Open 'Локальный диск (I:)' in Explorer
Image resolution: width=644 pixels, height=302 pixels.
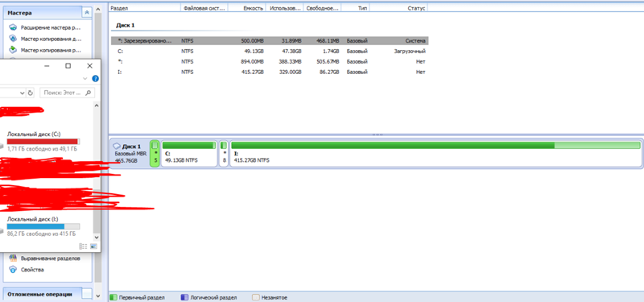[32, 219]
